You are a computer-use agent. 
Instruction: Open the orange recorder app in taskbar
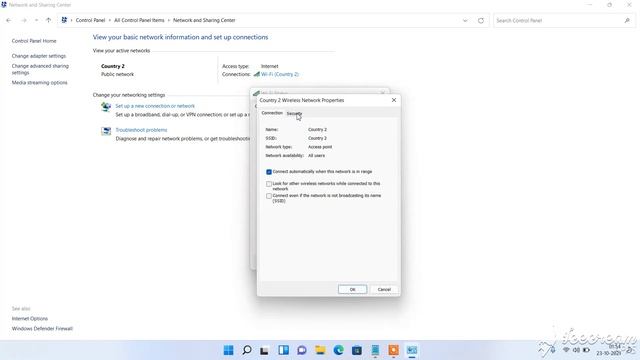[393, 350]
